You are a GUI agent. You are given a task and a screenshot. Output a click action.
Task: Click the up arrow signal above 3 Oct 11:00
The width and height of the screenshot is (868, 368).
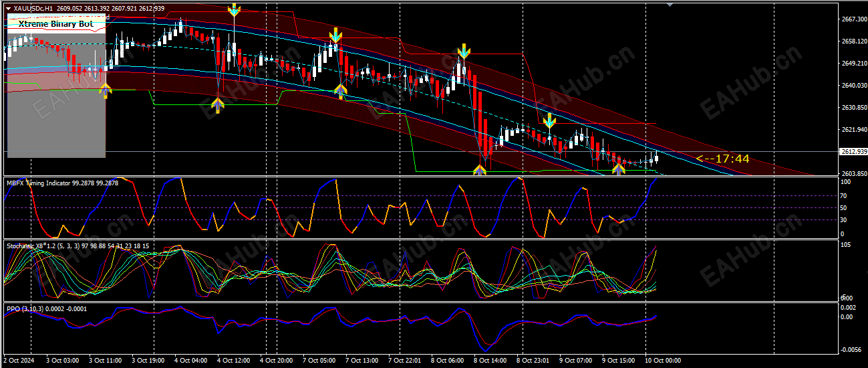coord(105,90)
